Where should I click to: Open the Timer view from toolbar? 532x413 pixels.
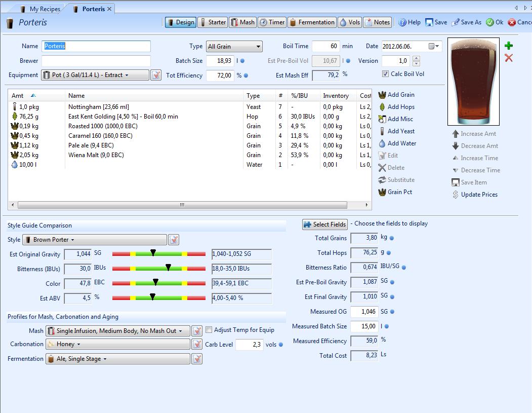point(272,22)
